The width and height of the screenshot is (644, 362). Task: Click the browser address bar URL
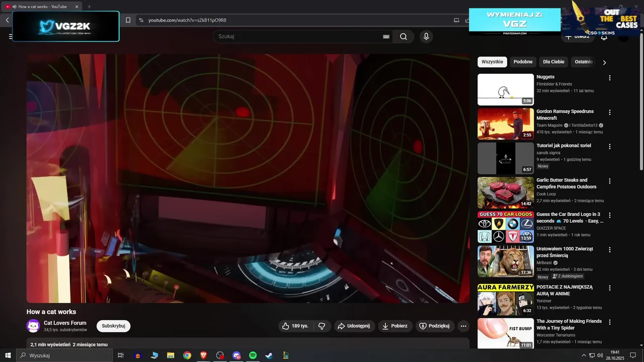coord(187,20)
